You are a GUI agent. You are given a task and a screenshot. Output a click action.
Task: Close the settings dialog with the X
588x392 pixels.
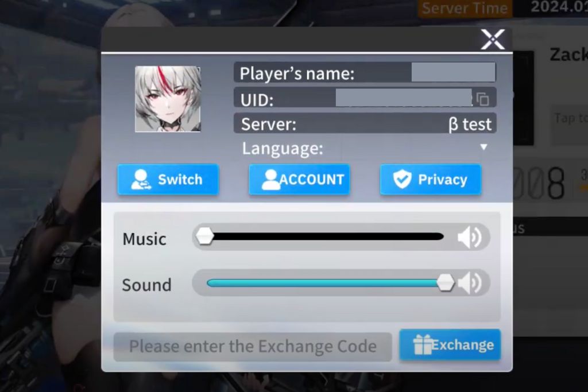(x=493, y=40)
